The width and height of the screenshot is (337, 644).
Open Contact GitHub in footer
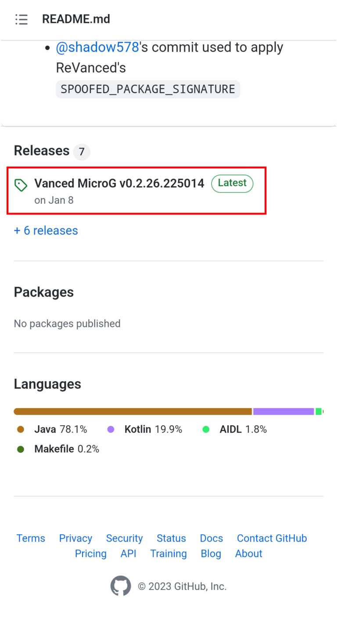pos(272,538)
